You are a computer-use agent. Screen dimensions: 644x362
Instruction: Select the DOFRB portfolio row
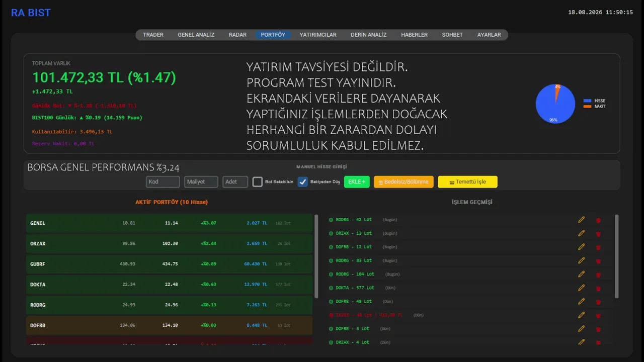[169, 325]
